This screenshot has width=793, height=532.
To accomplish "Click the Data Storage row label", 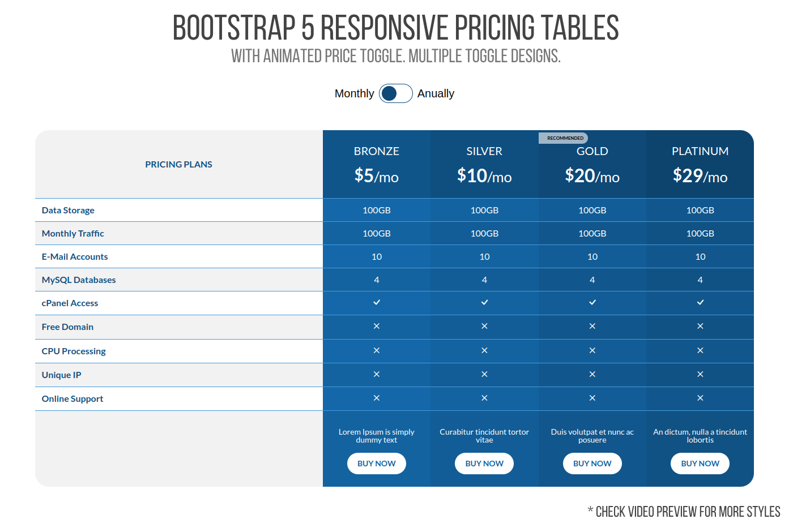I will 68,210.
